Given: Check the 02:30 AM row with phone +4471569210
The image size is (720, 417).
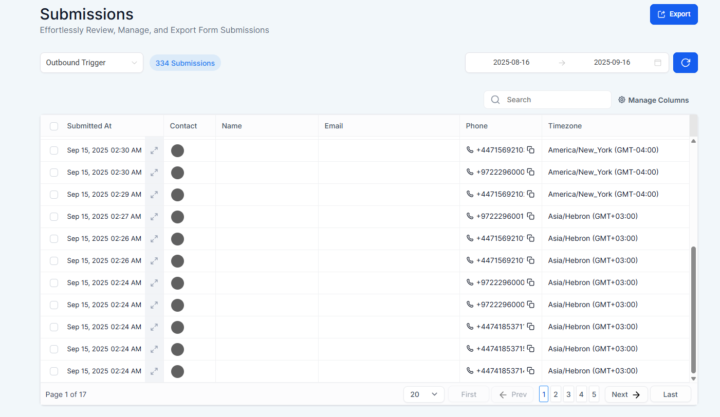Looking at the screenshot, I should pos(54,151).
